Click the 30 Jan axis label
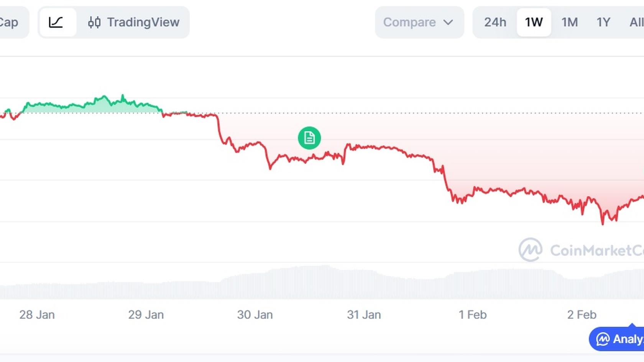The image size is (644, 362). pos(255,314)
